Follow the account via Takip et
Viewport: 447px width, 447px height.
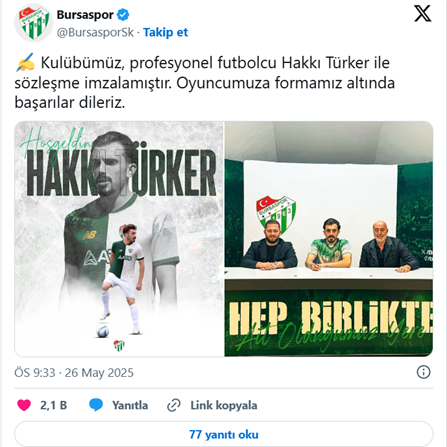click(165, 32)
